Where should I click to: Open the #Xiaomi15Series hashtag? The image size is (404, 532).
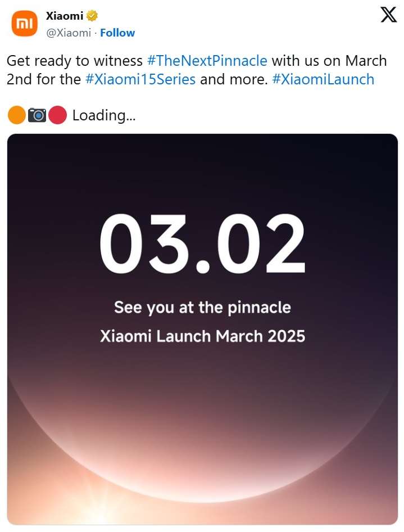[140, 79]
